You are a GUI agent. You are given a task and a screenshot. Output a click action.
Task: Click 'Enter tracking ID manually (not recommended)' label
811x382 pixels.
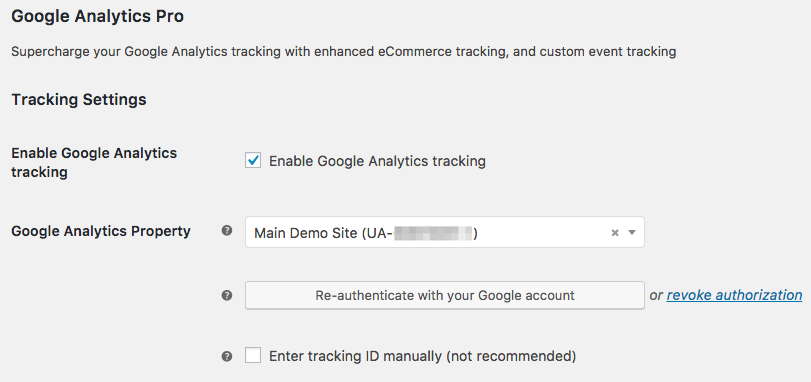tap(422, 356)
